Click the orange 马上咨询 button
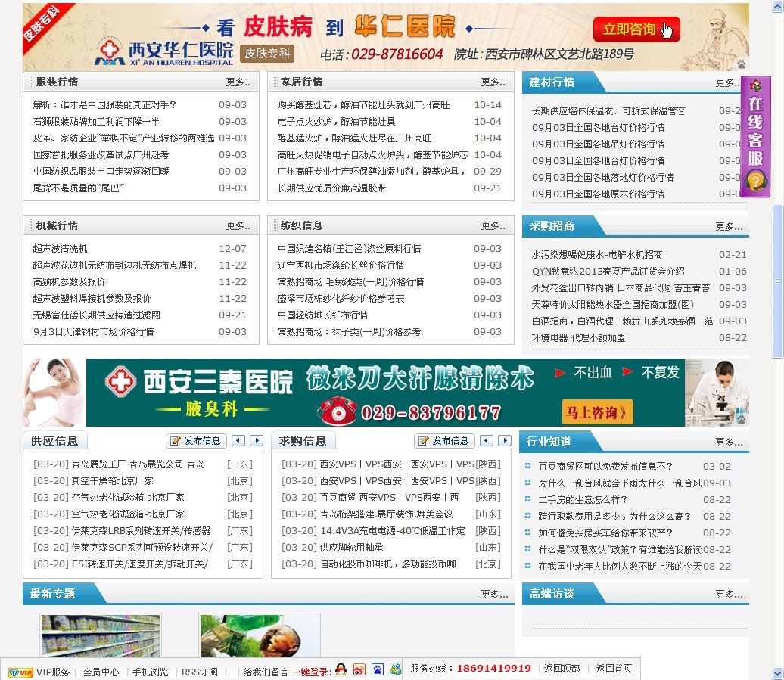784x680 pixels. [x=598, y=412]
